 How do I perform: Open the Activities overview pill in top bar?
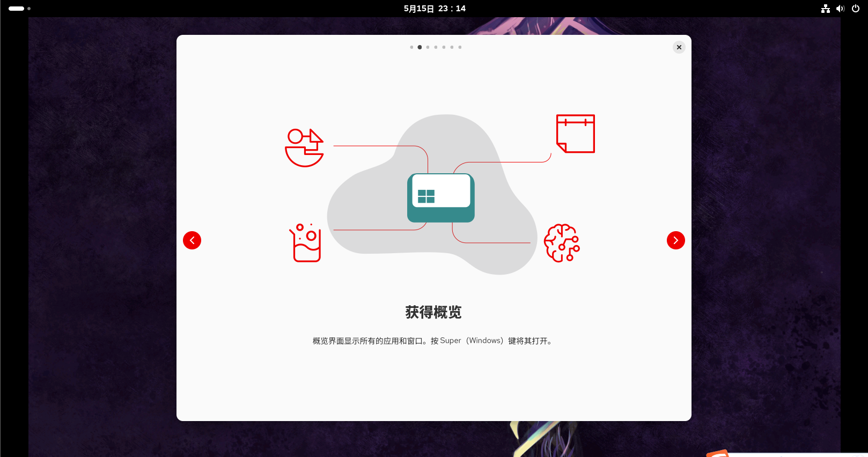tap(19, 9)
